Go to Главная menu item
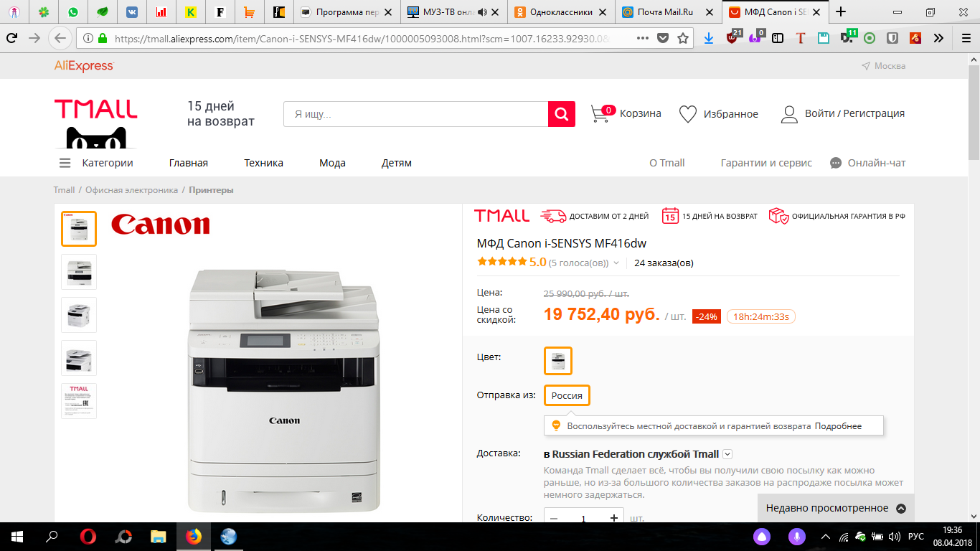980x551 pixels. pos(189,163)
